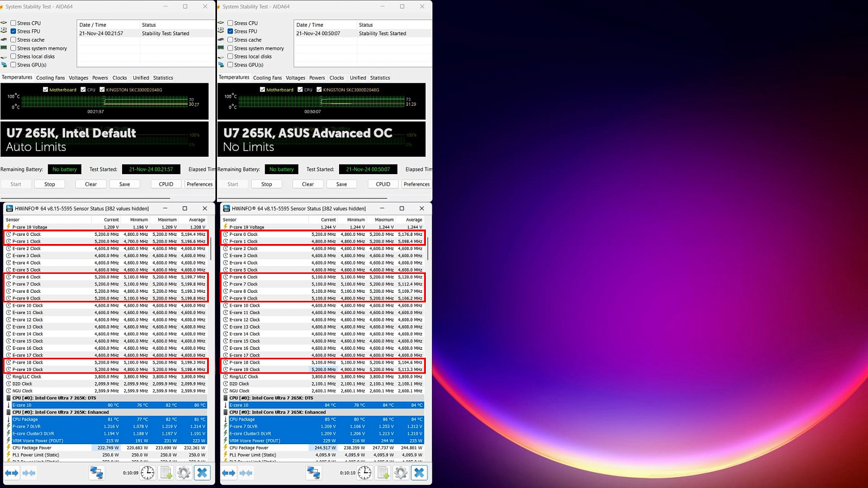Image resolution: width=868 pixels, height=488 pixels.
Task: Open Preferences in right AIDA64 window
Action: [x=417, y=184]
